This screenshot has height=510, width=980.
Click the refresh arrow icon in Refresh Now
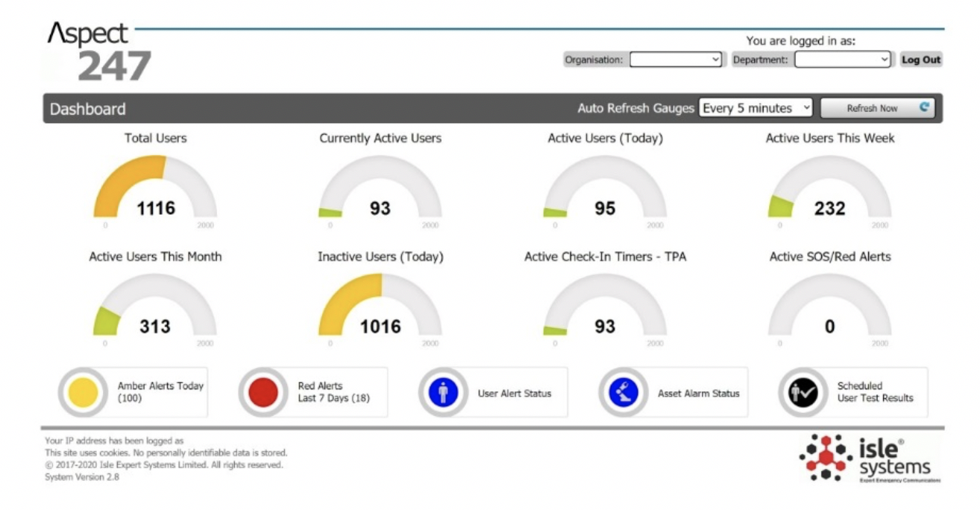[x=925, y=107]
